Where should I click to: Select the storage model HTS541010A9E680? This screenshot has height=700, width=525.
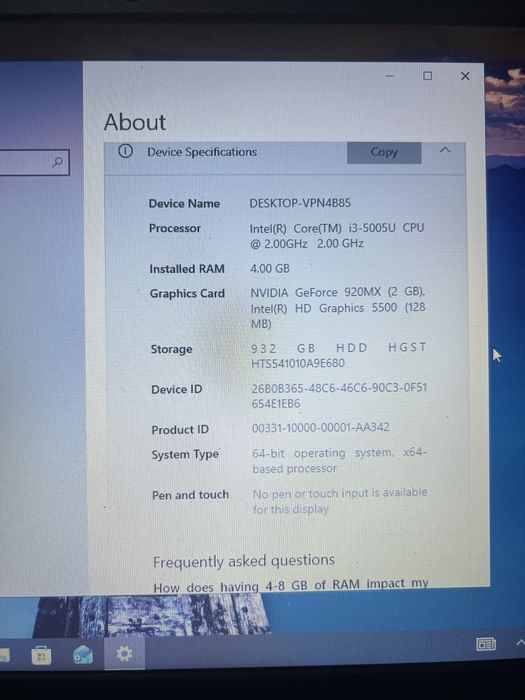[298, 363]
